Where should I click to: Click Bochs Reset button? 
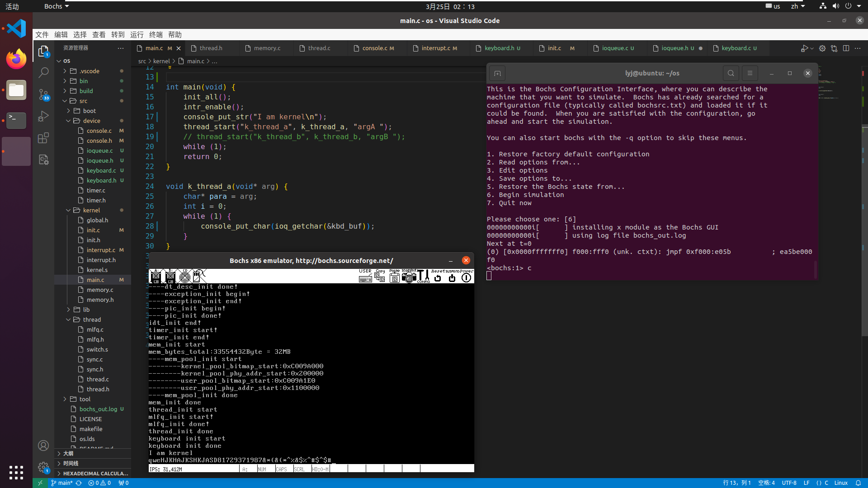[438, 276]
